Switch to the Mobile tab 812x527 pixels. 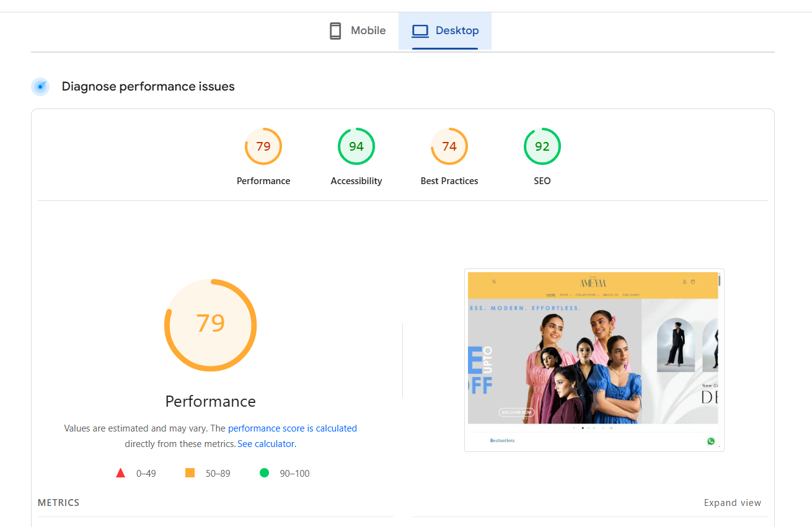(x=358, y=31)
